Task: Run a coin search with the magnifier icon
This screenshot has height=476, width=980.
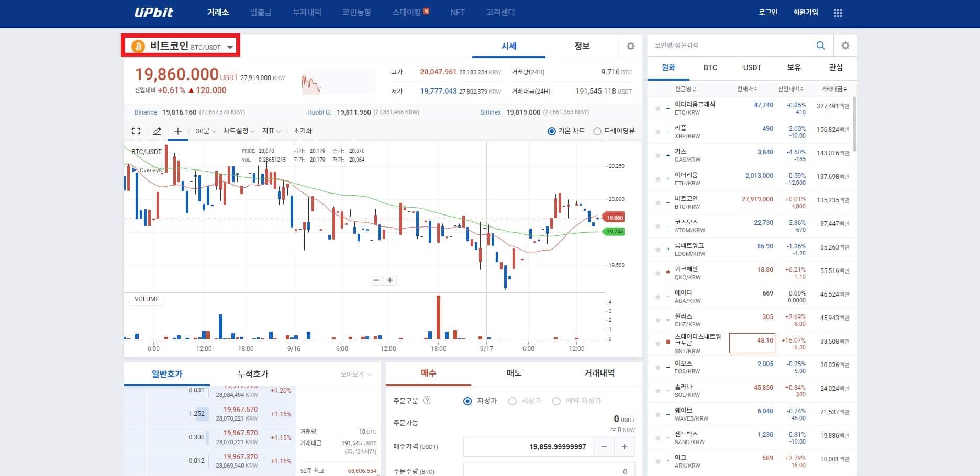Action: [x=821, y=46]
